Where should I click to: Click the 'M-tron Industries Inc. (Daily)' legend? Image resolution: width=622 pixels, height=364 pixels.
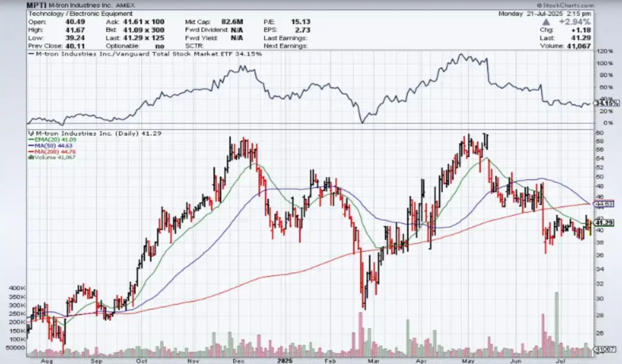coord(95,133)
